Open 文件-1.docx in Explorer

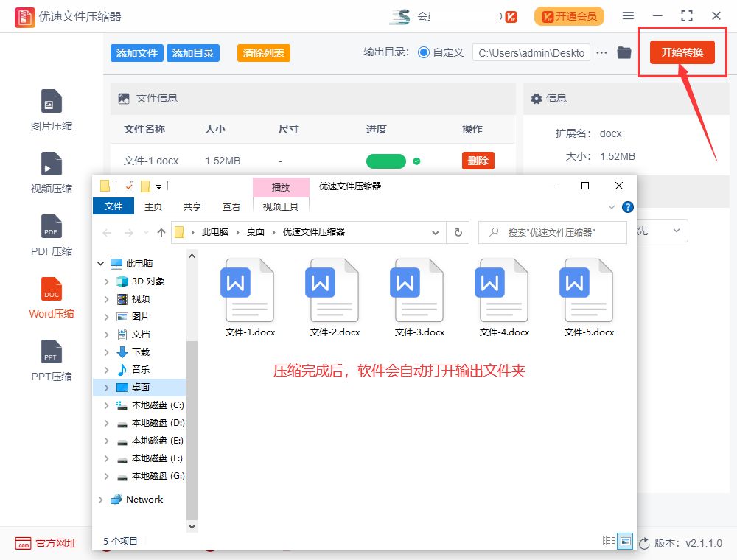pos(250,298)
